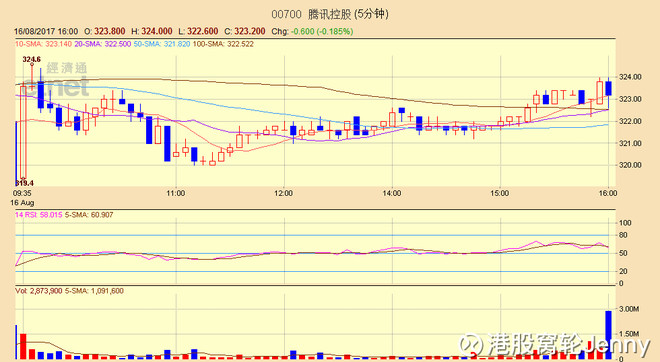Click the 16 Aug date label
Image resolution: width=660 pixels, height=362 pixels.
point(22,203)
